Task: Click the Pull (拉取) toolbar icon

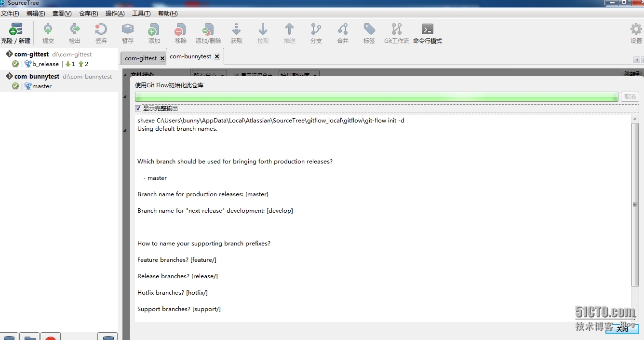Action: coord(263,29)
